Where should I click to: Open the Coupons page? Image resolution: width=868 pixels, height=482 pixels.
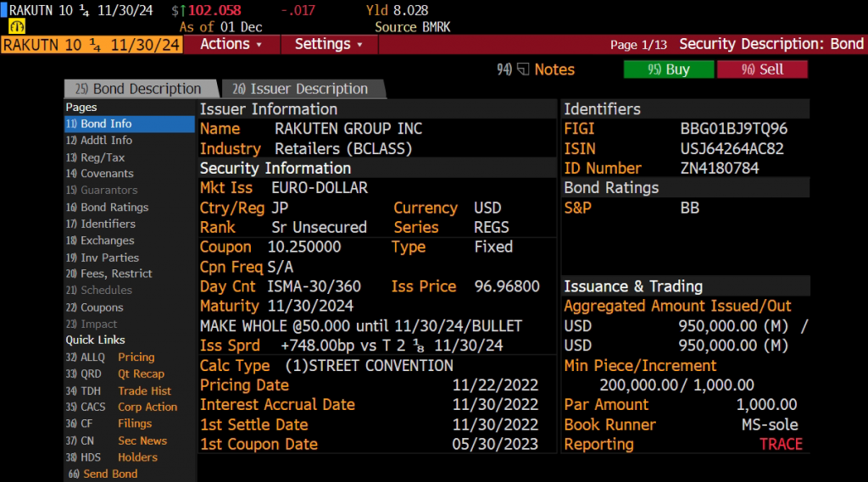95,307
